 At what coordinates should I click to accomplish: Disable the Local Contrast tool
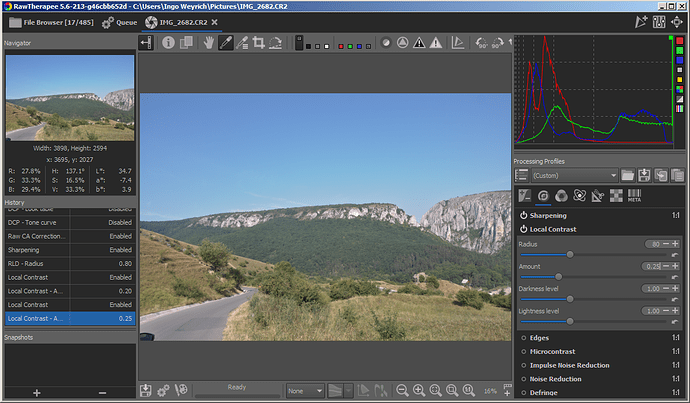point(523,229)
